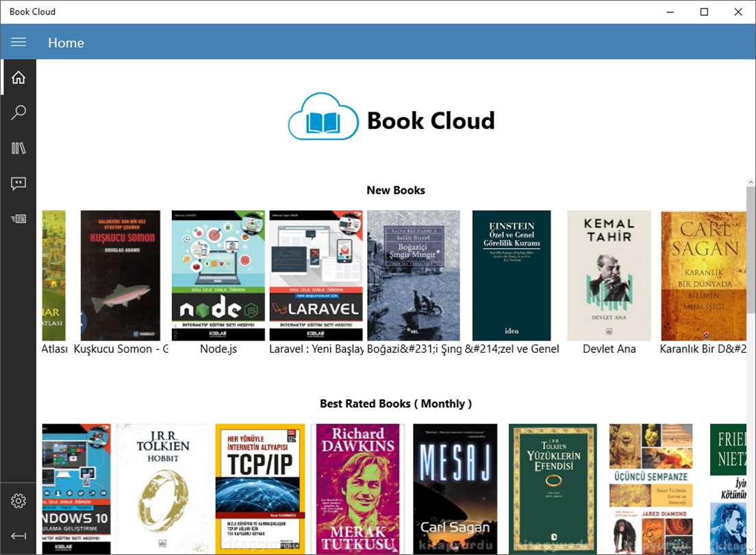Open the Laravel book cover
The width and height of the screenshot is (756, 555).
(316, 275)
